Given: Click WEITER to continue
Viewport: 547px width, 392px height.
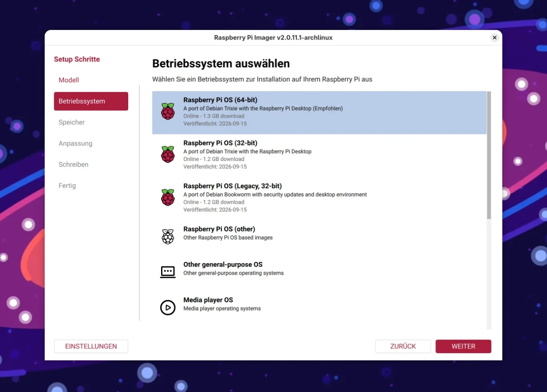Looking at the screenshot, I should click(x=463, y=346).
